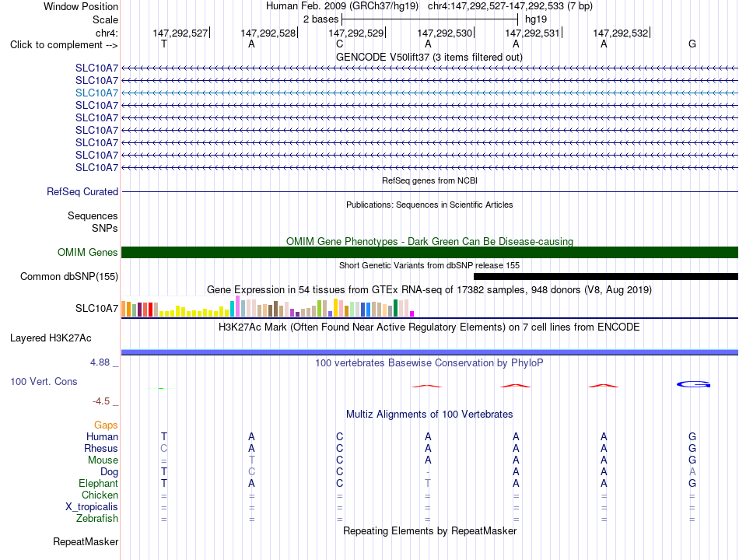739x560 pixels.
Task: Select the X_tropicalis alignment row label
Action: (92, 507)
